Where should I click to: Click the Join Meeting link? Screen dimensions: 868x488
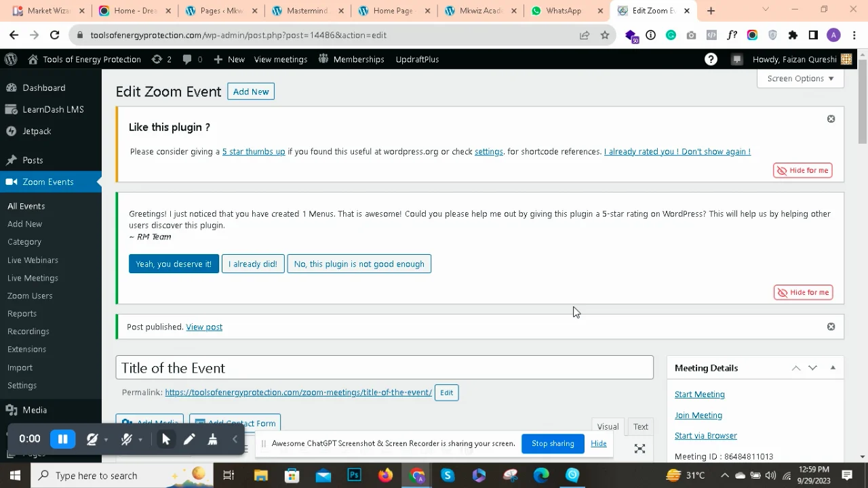(698, 415)
